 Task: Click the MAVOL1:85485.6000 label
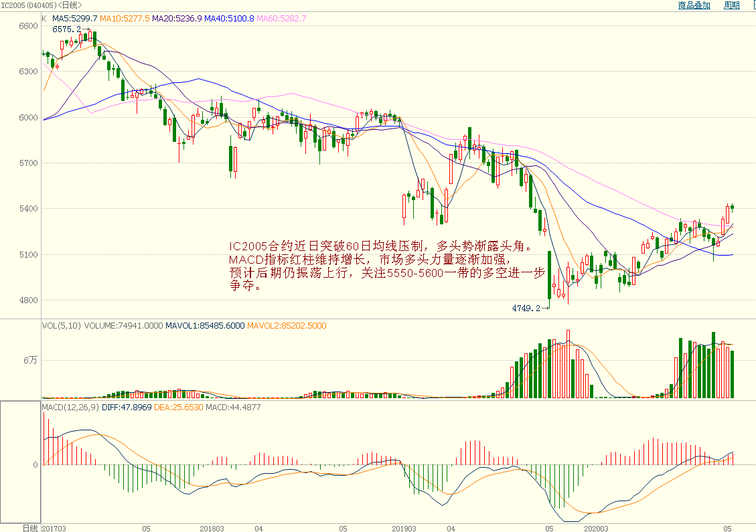point(205,326)
